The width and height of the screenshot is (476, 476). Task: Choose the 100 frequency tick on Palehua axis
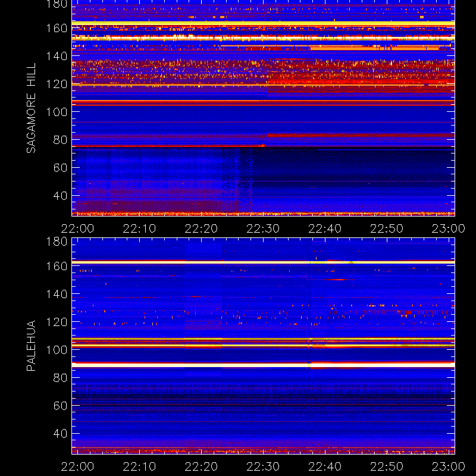click(x=57, y=350)
